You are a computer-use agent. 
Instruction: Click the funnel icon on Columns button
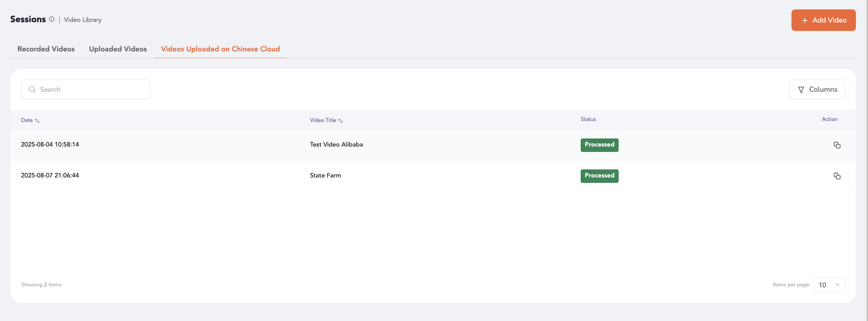[801, 90]
